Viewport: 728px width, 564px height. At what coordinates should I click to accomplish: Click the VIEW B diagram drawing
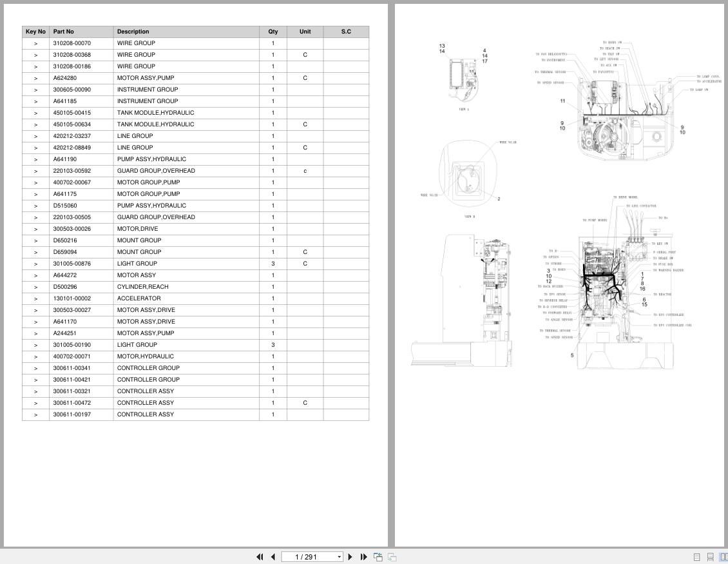click(x=468, y=174)
